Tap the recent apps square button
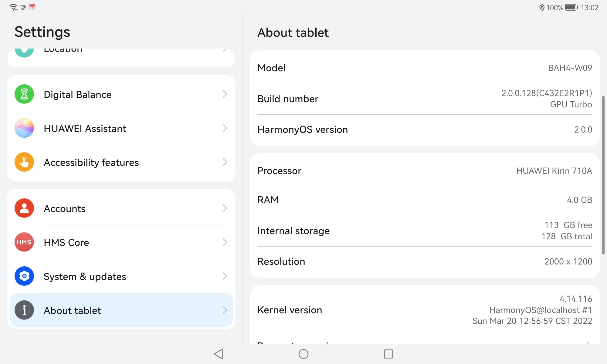The image size is (607, 364). (x=388, y=354)
